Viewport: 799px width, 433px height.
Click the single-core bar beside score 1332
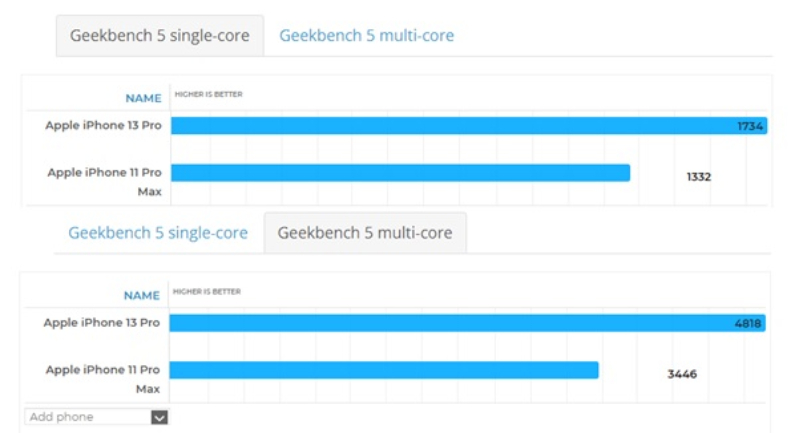[x=400, y=173]
